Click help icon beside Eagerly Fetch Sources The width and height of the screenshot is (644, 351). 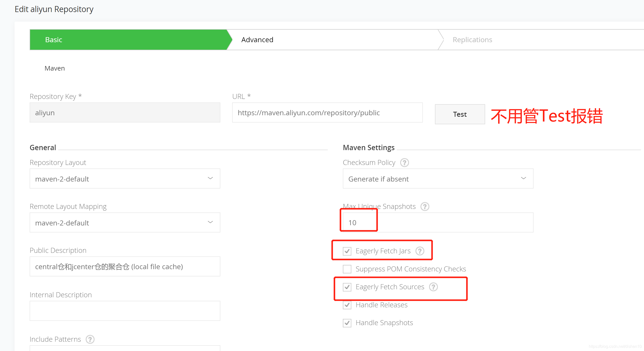(433, 287)
